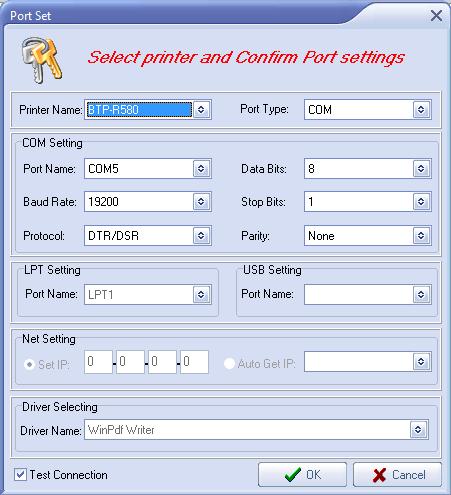Select the Set IP radio button
This screenshot has width=451, height=495.
tap(29, 364)
